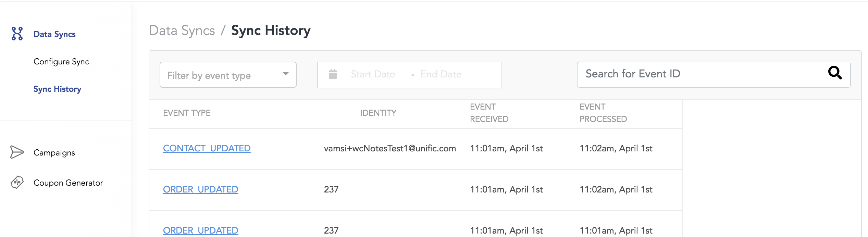Open the Coupon Generator page

(x=68, y=183)
